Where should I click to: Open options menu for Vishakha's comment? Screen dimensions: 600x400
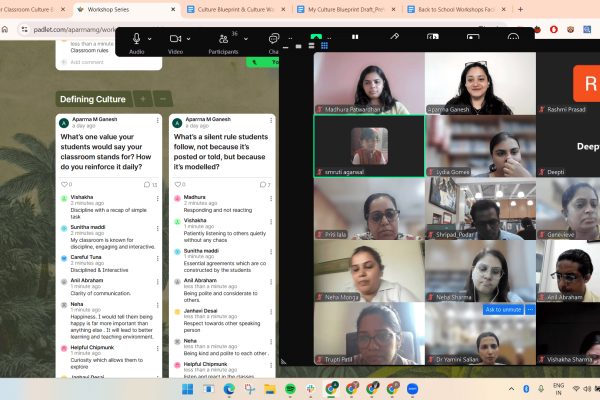pyautogui.click(x=158, y=199)
